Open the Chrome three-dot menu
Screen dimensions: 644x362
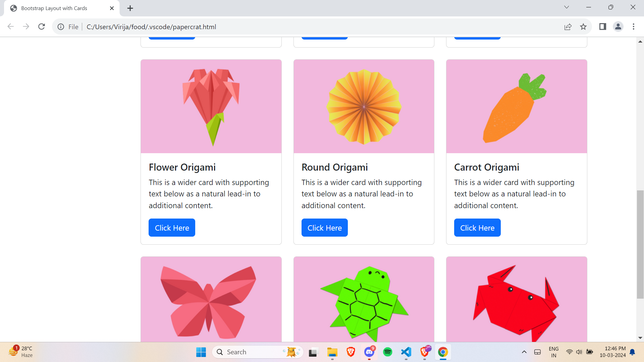[634, 27]
